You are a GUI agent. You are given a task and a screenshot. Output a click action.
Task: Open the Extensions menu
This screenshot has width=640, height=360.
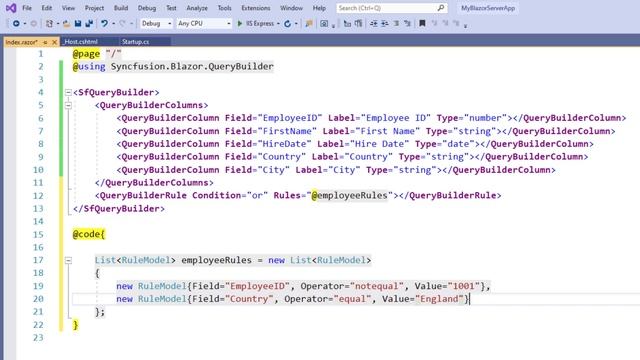tap(256, 8)
